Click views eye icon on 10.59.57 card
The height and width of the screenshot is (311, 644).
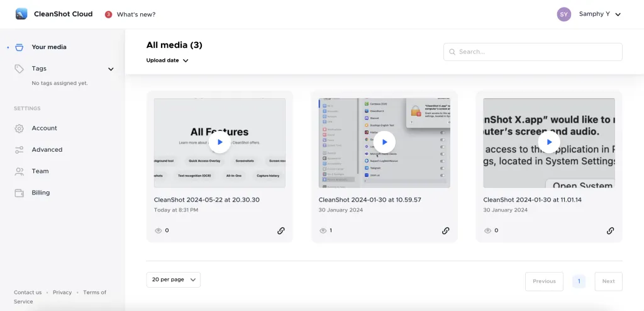[x=323, y=231]
